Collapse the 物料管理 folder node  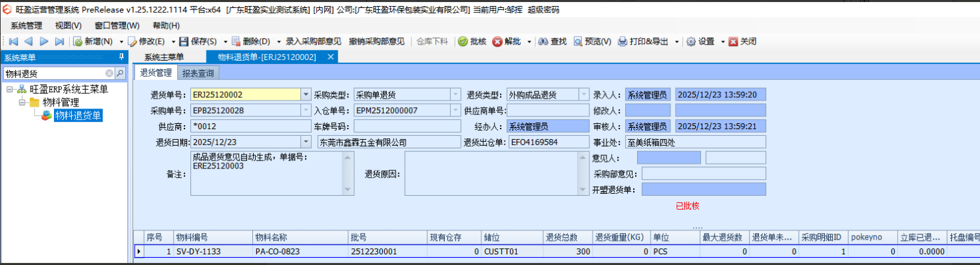pyautogui.click(x=22, y=103)
